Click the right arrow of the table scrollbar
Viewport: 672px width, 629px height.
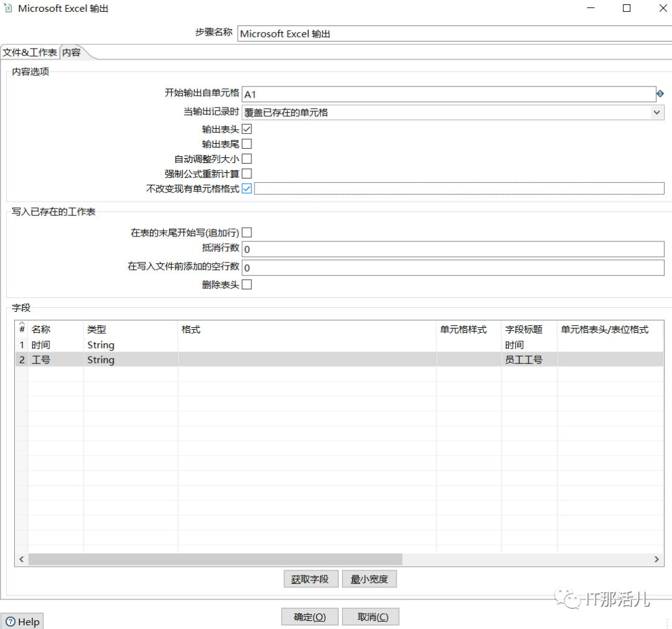(x=656, y=559)
